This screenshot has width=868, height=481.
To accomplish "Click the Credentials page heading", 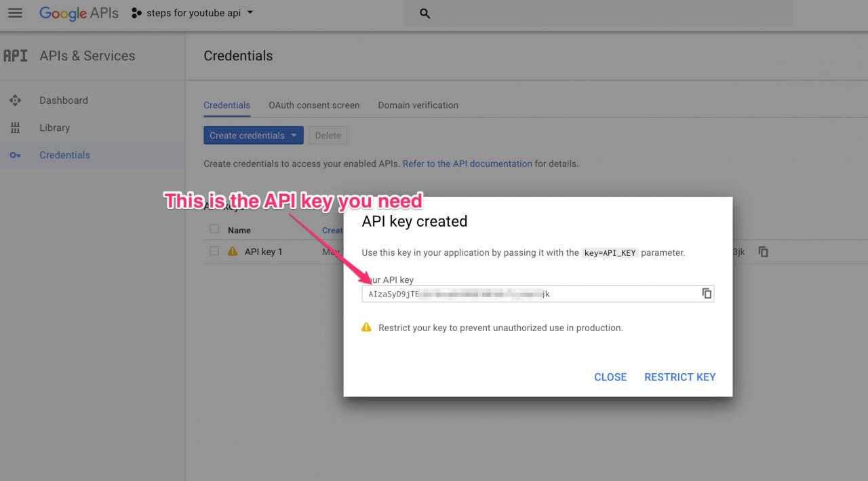I will point(238,56).
